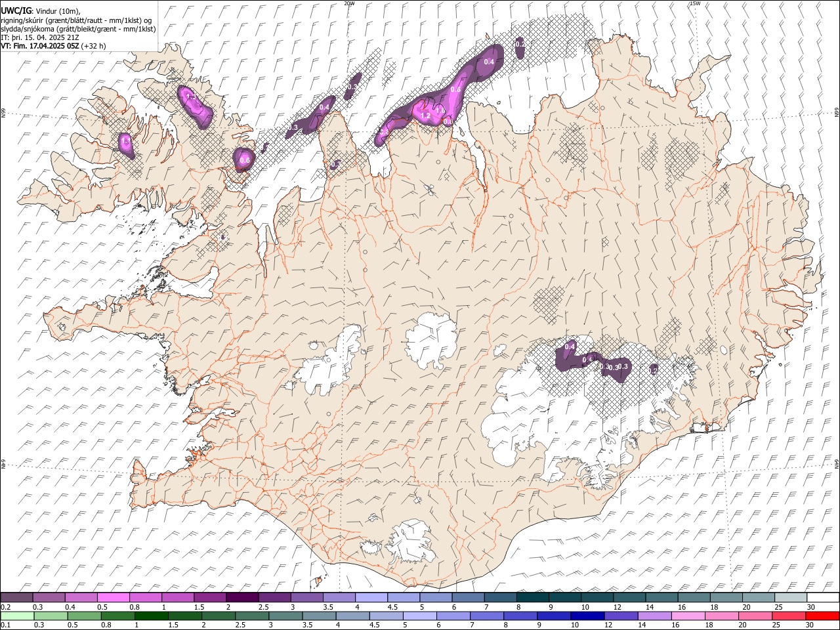840x630 pixels.
Task: Click the '0.6' value in the Westfjords blob
Action: pos(245,160)
